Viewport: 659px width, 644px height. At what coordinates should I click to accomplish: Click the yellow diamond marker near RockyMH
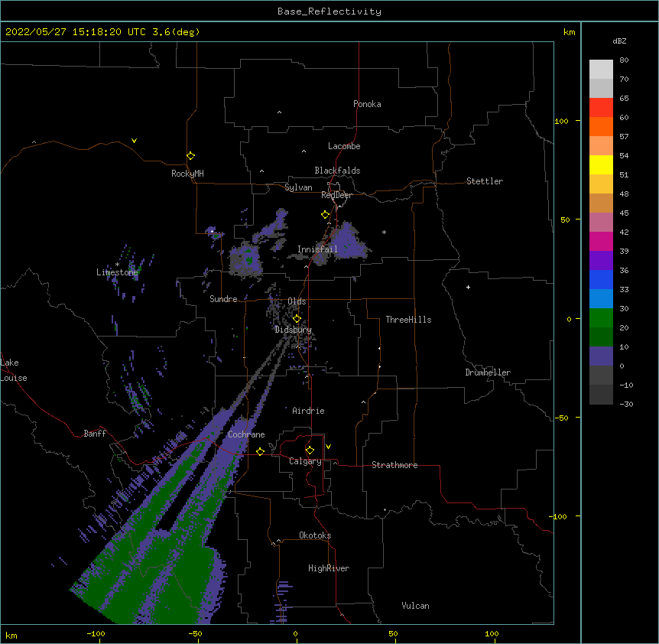[x=191, y=156]
